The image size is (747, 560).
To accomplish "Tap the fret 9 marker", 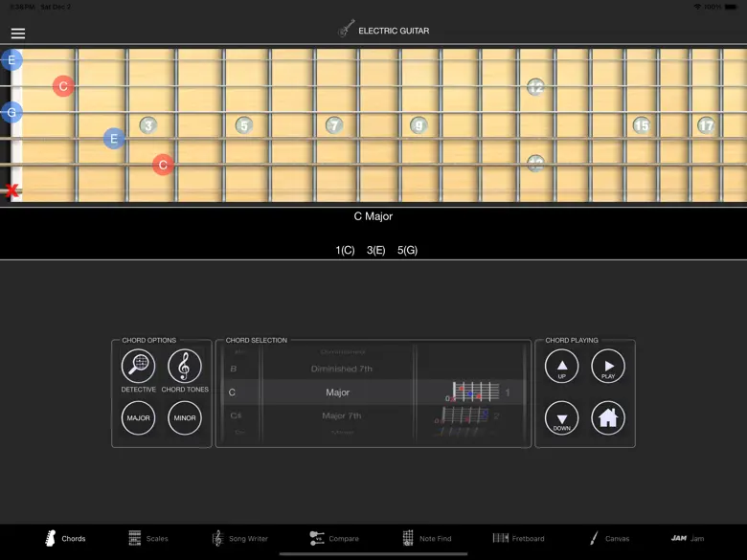I will click(419, 125).
